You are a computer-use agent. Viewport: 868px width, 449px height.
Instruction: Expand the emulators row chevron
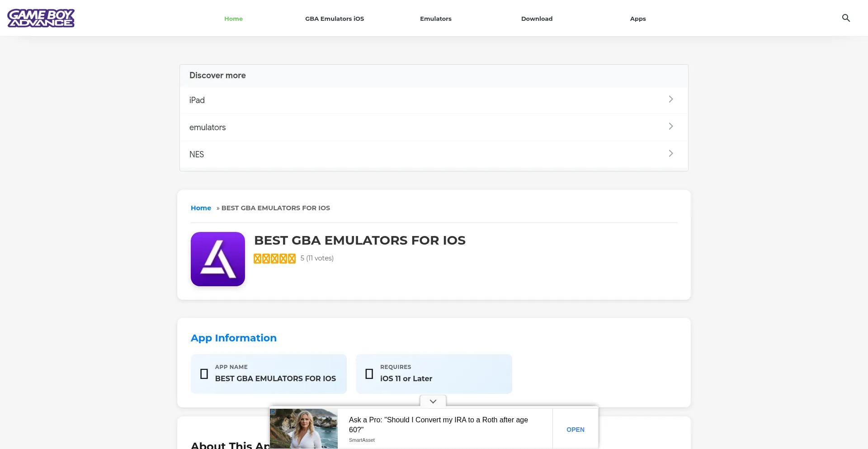[x=671, y=127]
